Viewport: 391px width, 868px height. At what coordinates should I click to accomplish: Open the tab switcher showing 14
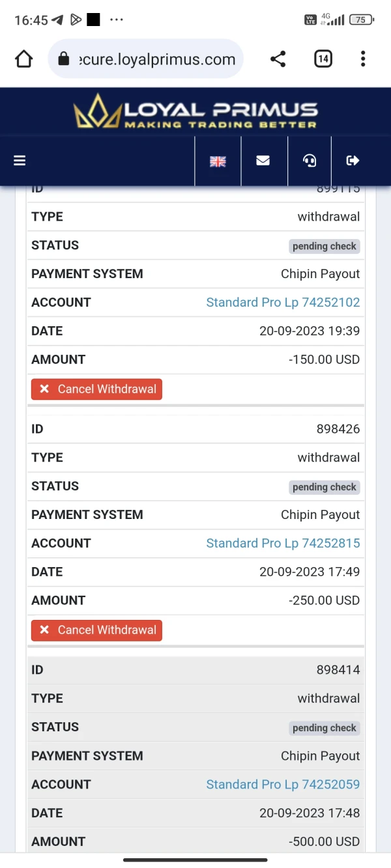coord(323,59)
